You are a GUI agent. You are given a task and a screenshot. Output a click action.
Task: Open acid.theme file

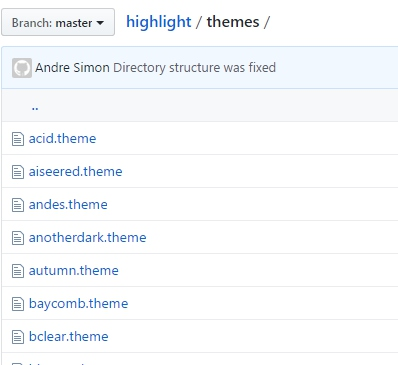62,138
